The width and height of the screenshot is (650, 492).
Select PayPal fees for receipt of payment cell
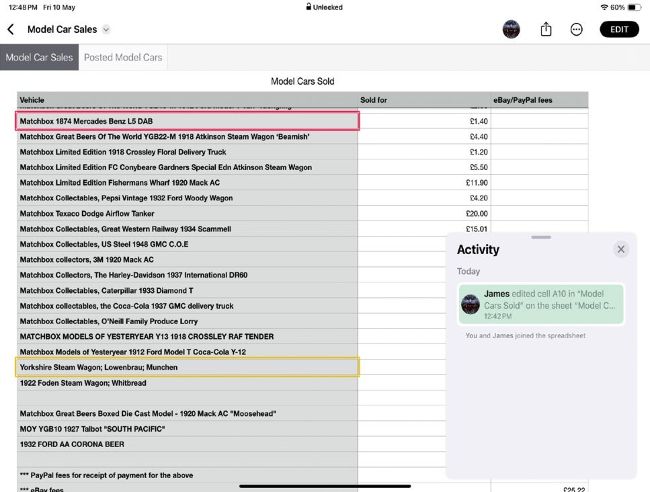[x=187, y=475]
